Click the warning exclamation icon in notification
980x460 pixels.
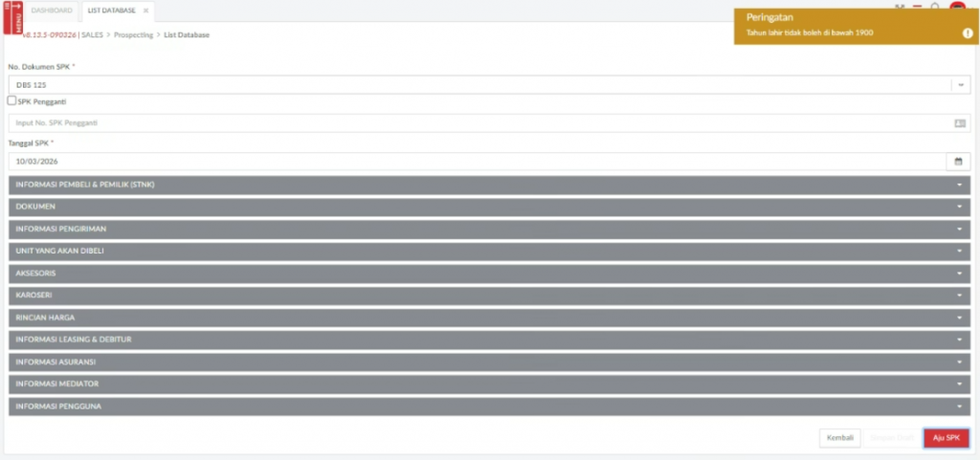tap(968, 33)
